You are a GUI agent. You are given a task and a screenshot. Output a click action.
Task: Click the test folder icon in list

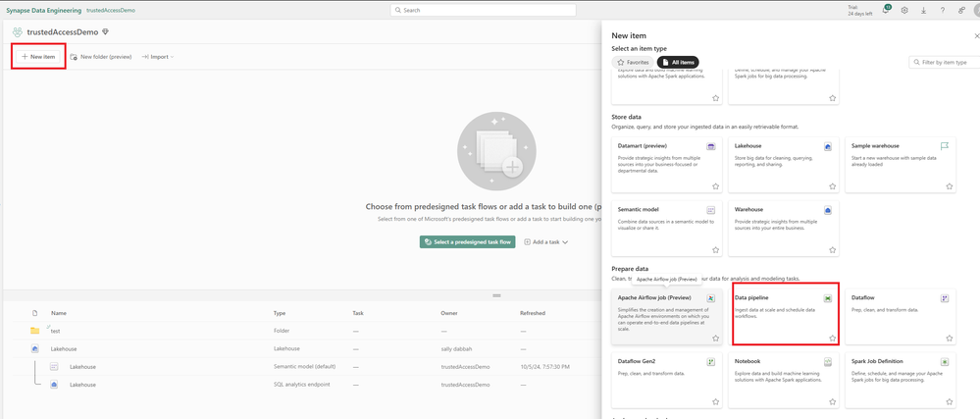35,331
